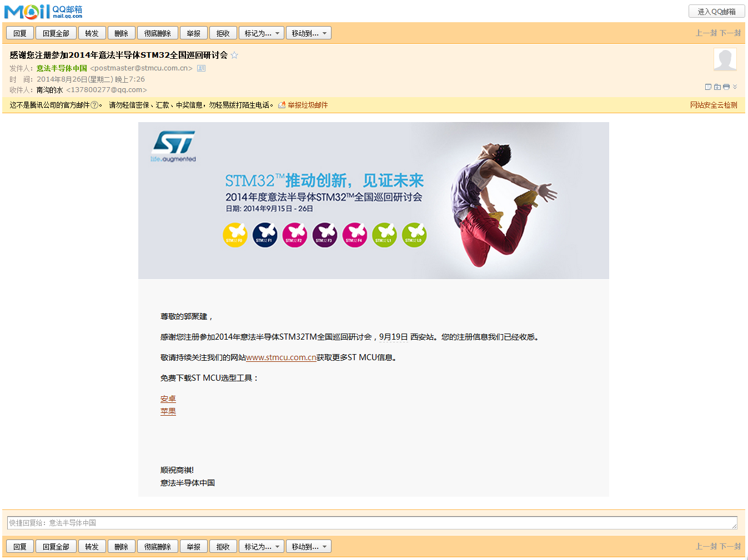Expand header details with the double chevron
The height and width of the screenshot is (560, 748).
[735, 87]
